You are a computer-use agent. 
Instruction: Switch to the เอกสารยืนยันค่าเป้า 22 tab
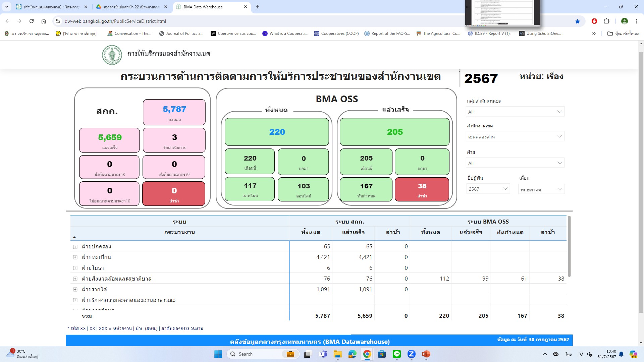[x=131, y=7]
